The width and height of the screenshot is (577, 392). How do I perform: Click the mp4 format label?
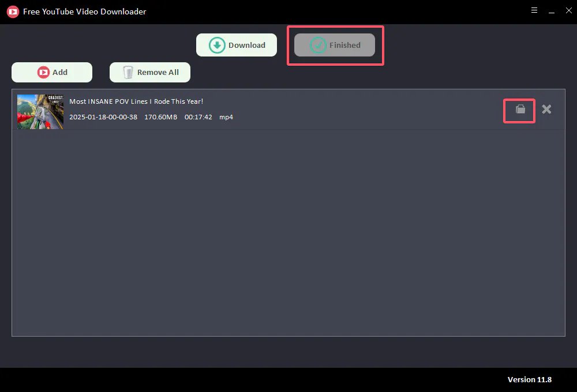click(x=226, y=117)
